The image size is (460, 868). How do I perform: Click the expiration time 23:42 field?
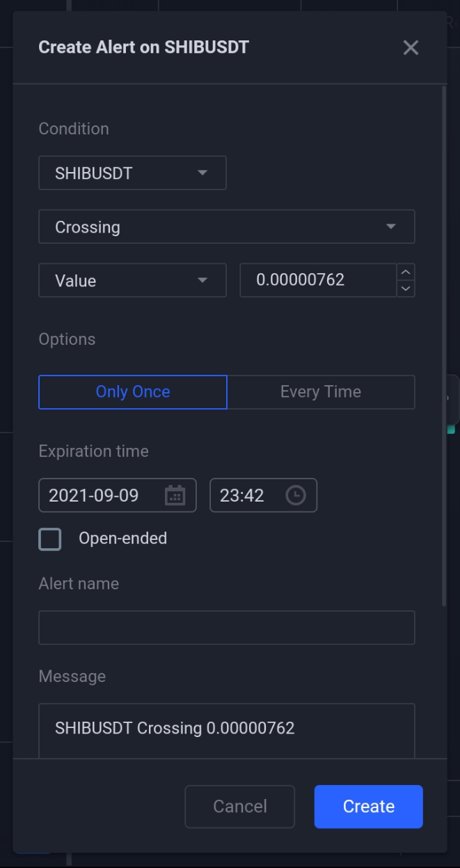tap(264, 495)
